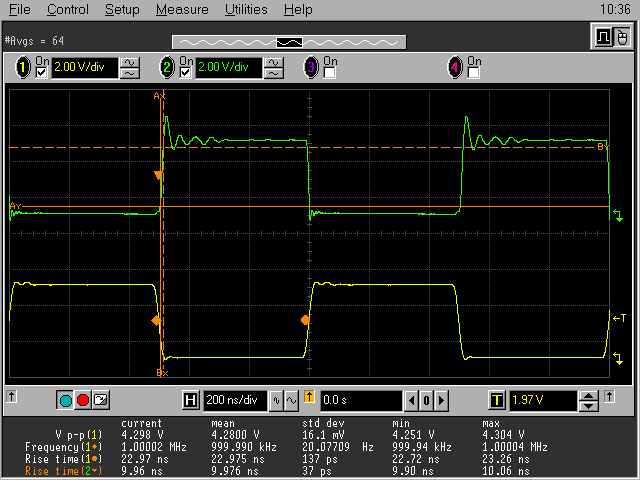Open the Setup menu
640x480 pixels.
click(122, 9)
